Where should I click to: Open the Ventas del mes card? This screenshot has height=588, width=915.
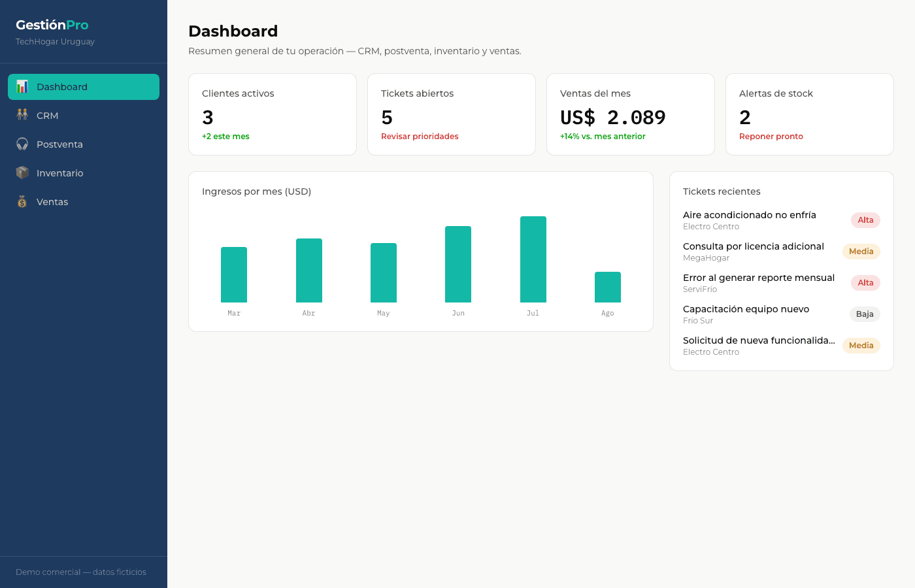[x=631, y=114]
